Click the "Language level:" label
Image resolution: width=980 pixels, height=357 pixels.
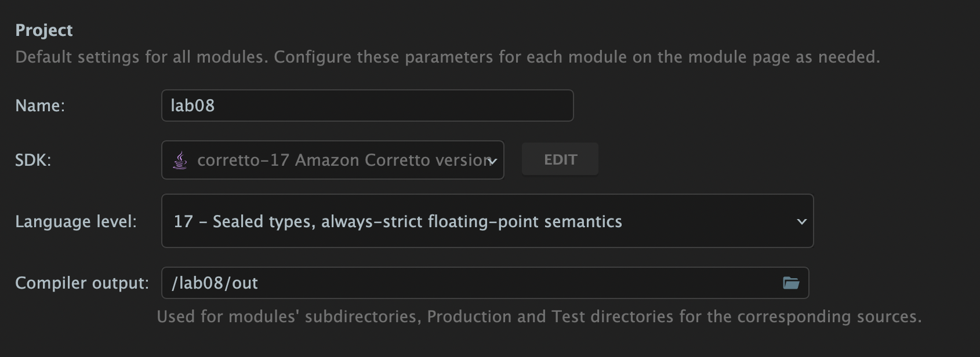[76, 221]
